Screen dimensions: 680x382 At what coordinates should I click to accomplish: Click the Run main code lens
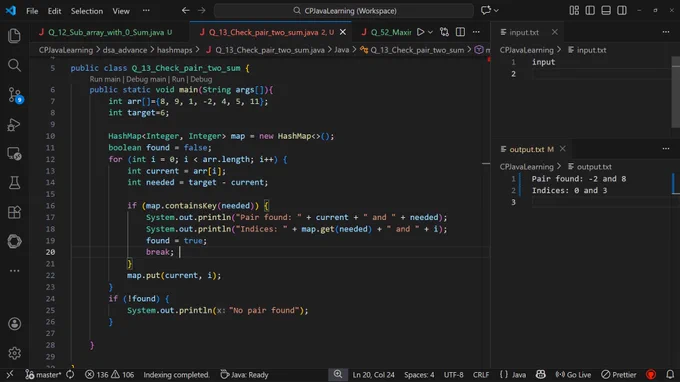(105, 79)
